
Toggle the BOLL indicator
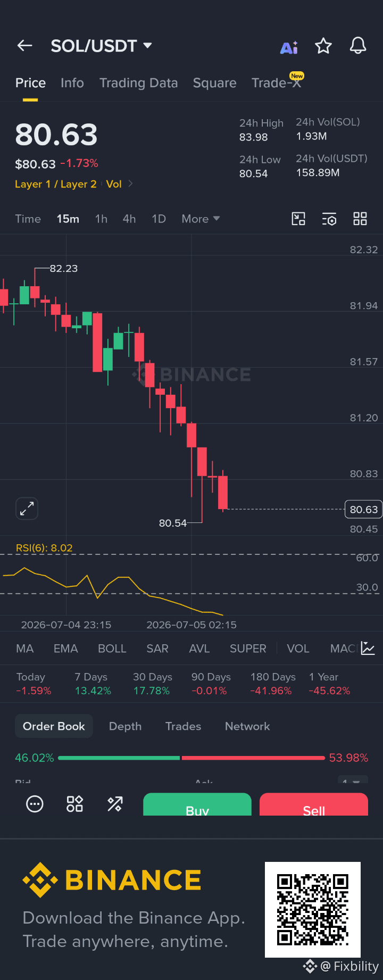click(112, 649)
